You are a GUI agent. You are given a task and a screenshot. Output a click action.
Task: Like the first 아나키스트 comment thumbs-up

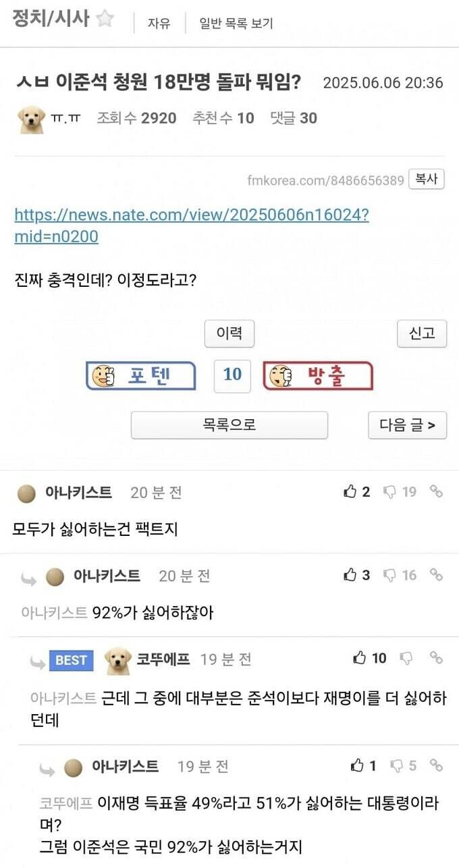[x=356, y=492]
